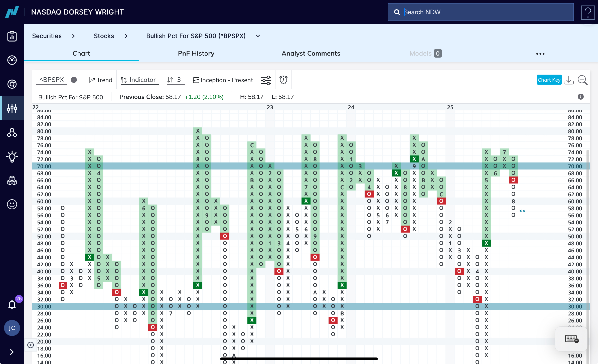
Task: Click the help question mark icon
Action: 588,12
